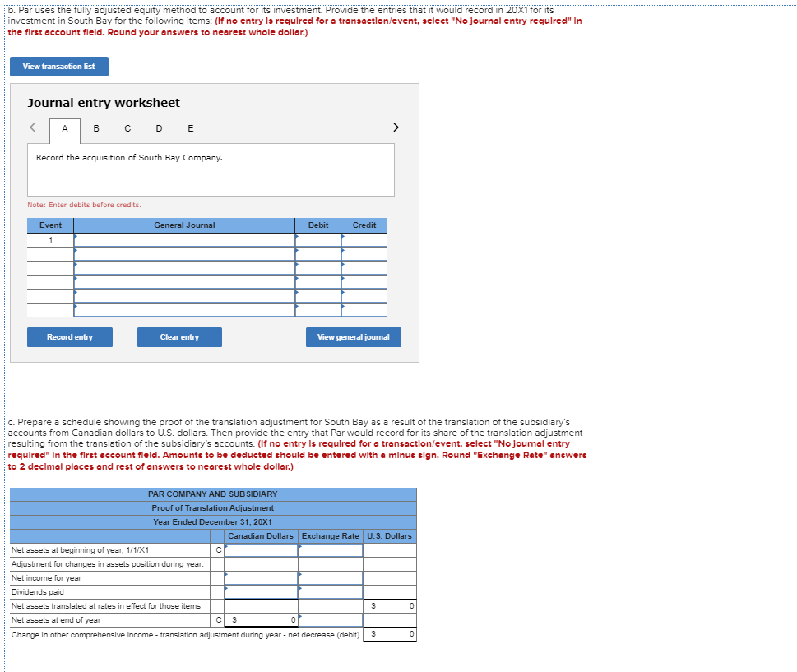Open fourth row General Journal account dropdown

click(184, 282)
